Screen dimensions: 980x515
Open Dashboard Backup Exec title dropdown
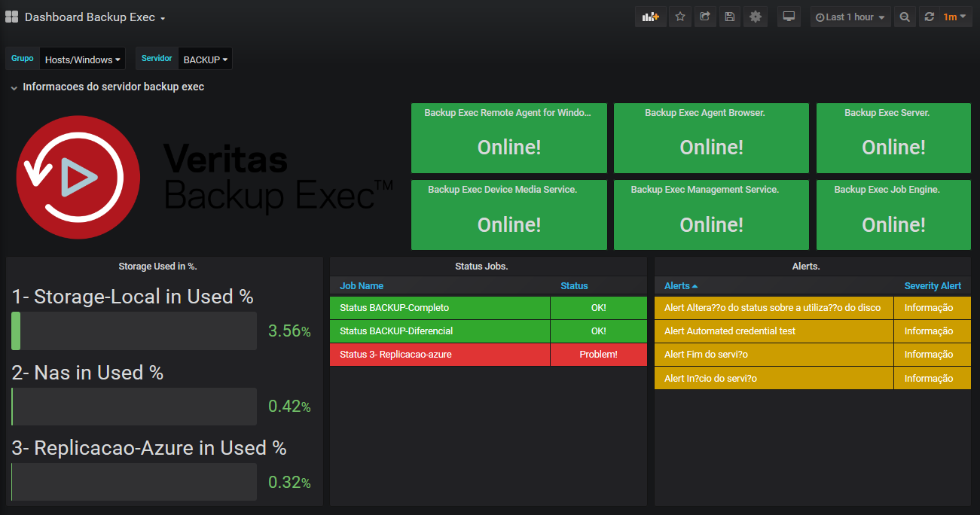pyautogui.click(x=95, y=17)
